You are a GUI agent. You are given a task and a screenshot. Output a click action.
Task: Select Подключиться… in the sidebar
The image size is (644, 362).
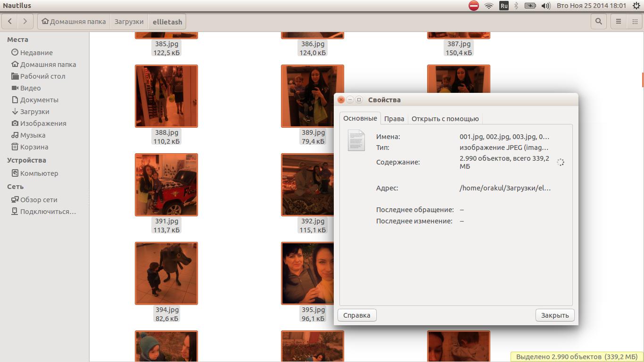45,212
